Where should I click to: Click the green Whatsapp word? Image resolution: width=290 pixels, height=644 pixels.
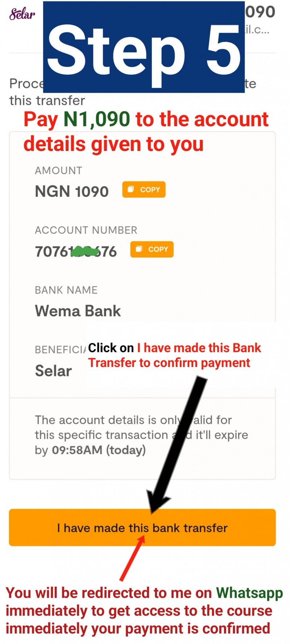click(x=249, y=593)
